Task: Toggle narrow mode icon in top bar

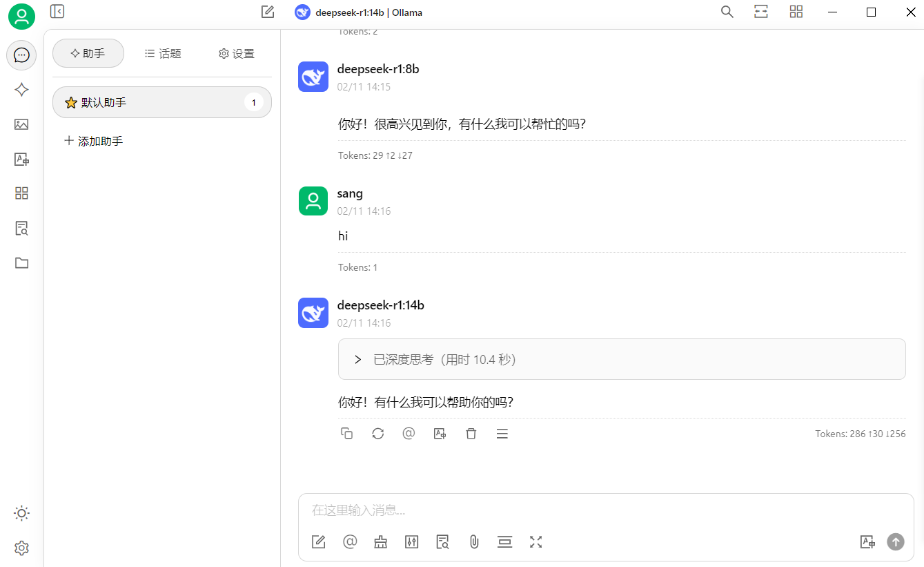Action: click(761, 12)
